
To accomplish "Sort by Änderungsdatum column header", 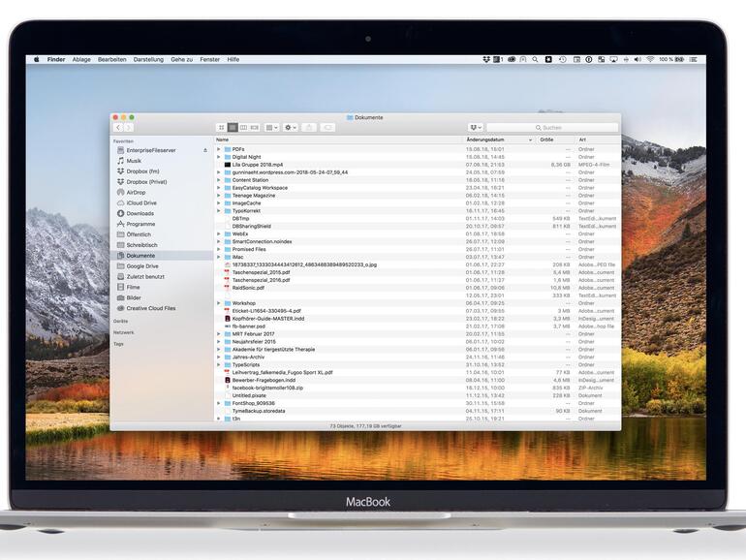I will pyautogui.click(x=499, y=140).
